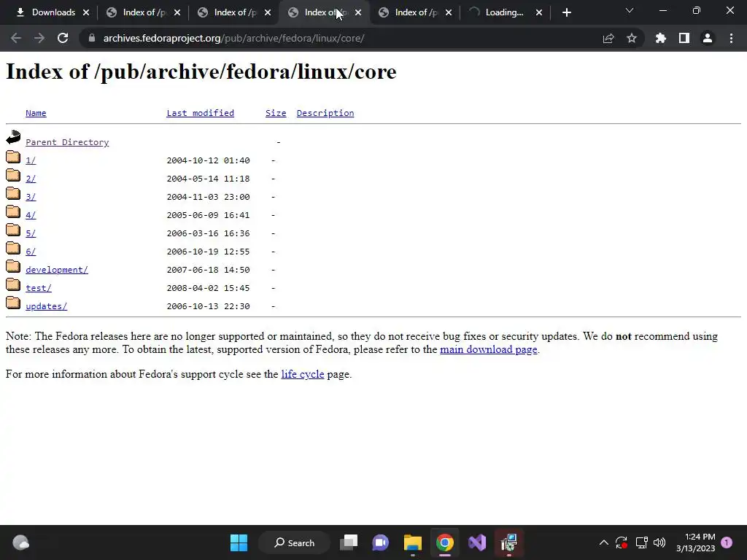Click folder icon beside 6/
The image size is (747, 560).
pos(13,248)
